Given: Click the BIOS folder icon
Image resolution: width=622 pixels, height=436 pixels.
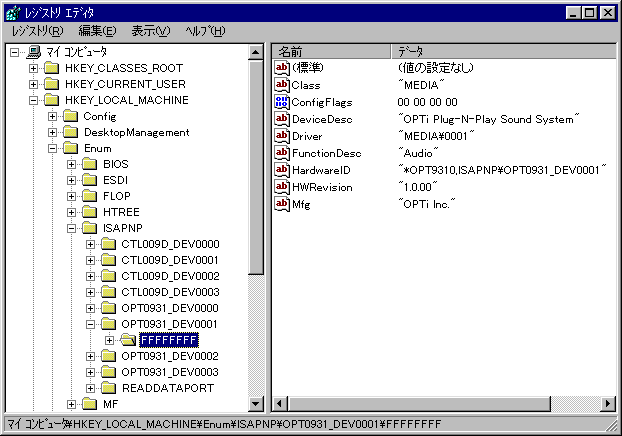Looking at the screenshot, I should 90,164.
